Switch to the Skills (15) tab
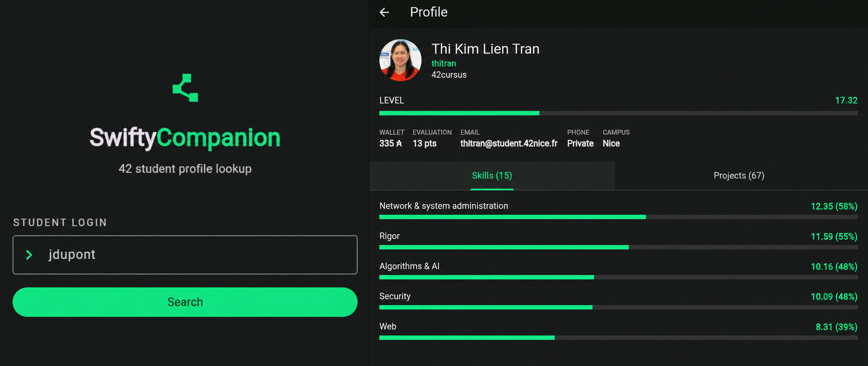 (492, 176)
